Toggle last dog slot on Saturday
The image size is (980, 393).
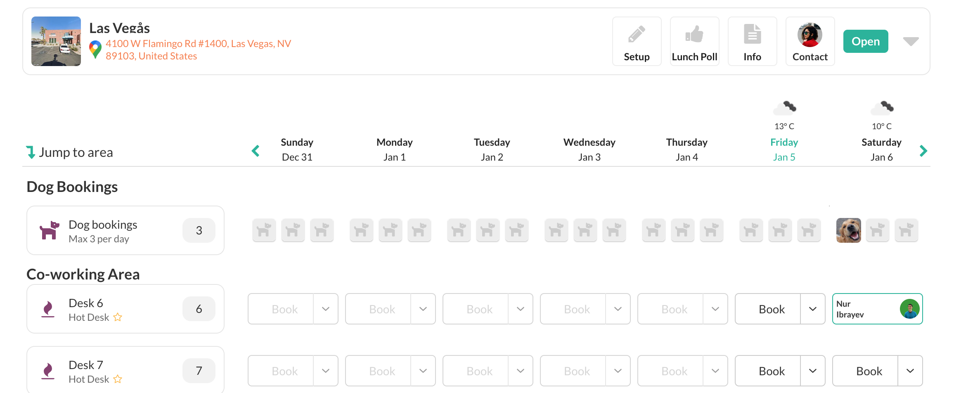click(906, 230)
